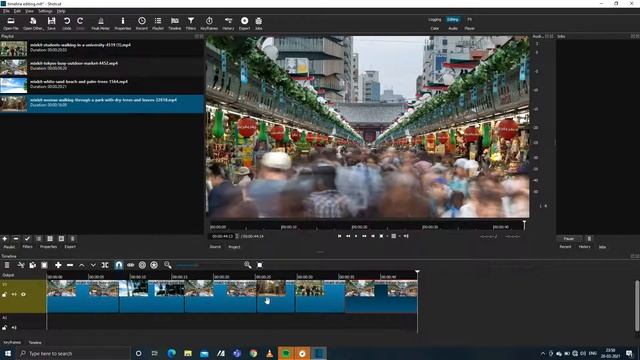Viewport: 640px width, 360px height.
Task: Remove playlist item with minus icon
Action: click(16, 239)
